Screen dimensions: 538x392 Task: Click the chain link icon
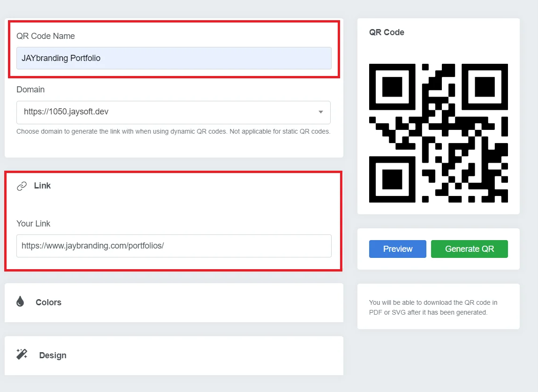(22, 186)
